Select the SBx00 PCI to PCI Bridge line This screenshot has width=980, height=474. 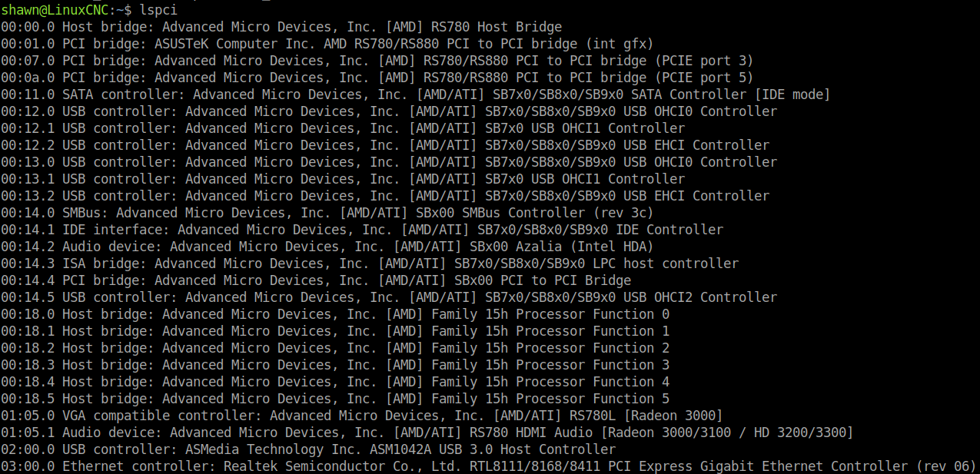tap(316, 280)
